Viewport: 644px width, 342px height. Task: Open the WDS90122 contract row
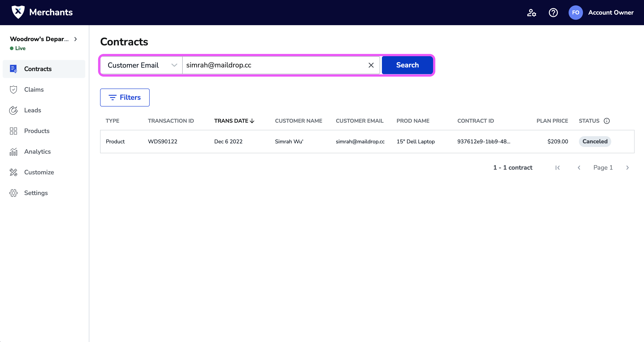click(162, 142)
